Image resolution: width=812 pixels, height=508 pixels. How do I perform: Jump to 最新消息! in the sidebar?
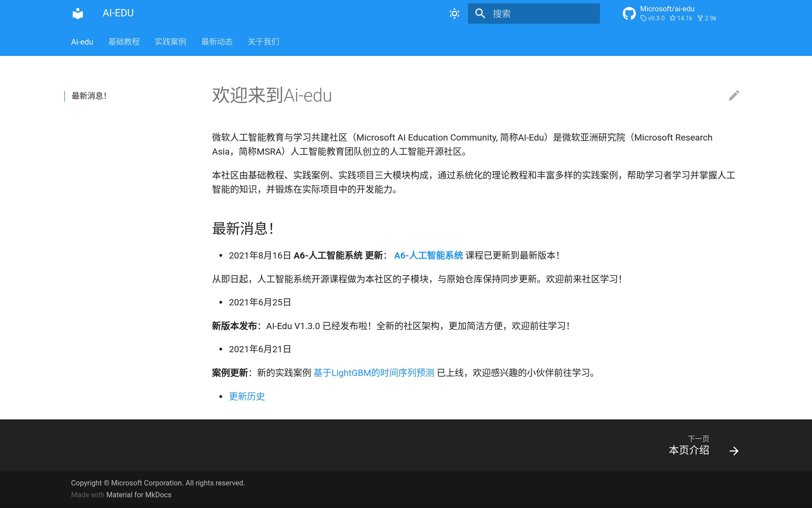[89, 96]
